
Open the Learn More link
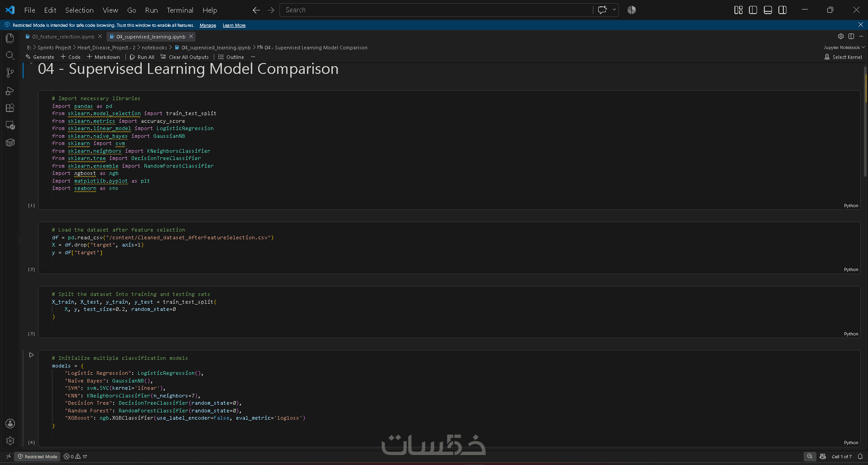coord(234,25)
